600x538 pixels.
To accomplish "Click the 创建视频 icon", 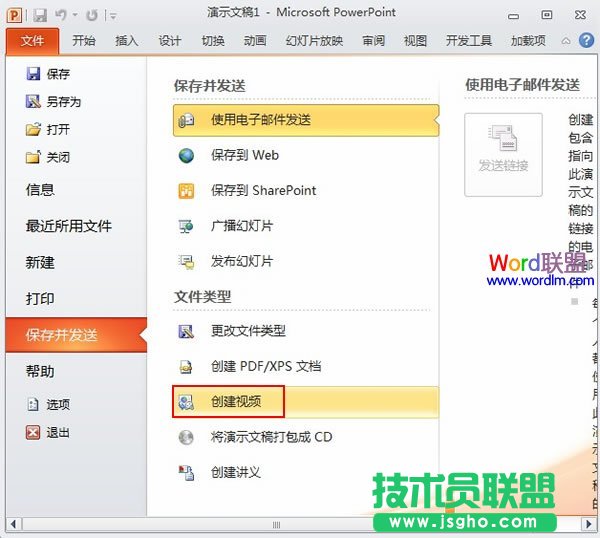I will [x=186, y=402].
